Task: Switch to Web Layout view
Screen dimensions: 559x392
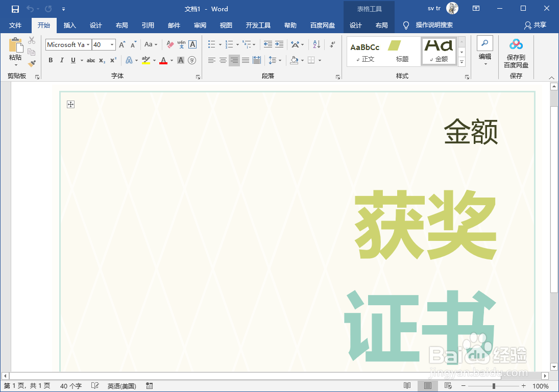Action: tap(448, 385)
